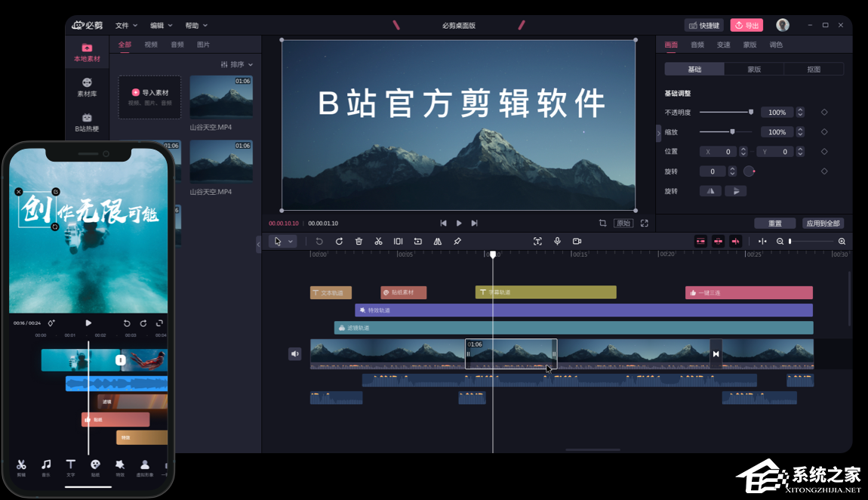Enter fullscreen preview with the expand icon

click(x=645, y=223)
